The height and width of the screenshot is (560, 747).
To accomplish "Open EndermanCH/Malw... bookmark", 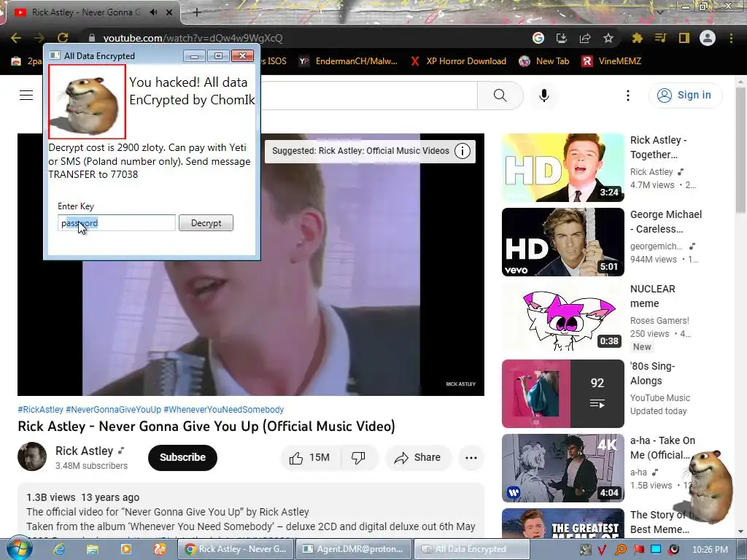I will pyautogui.click(x=349, y=61).
